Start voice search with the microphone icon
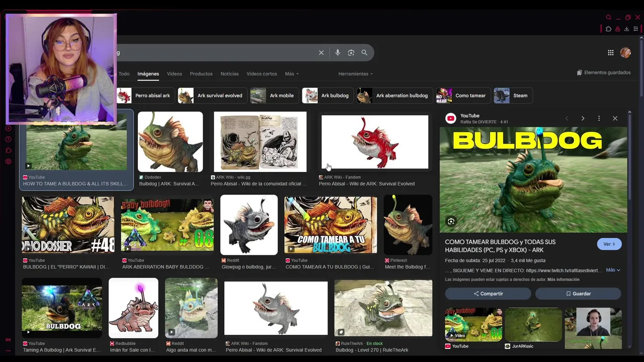644x362 pixels. coord(338,53)
